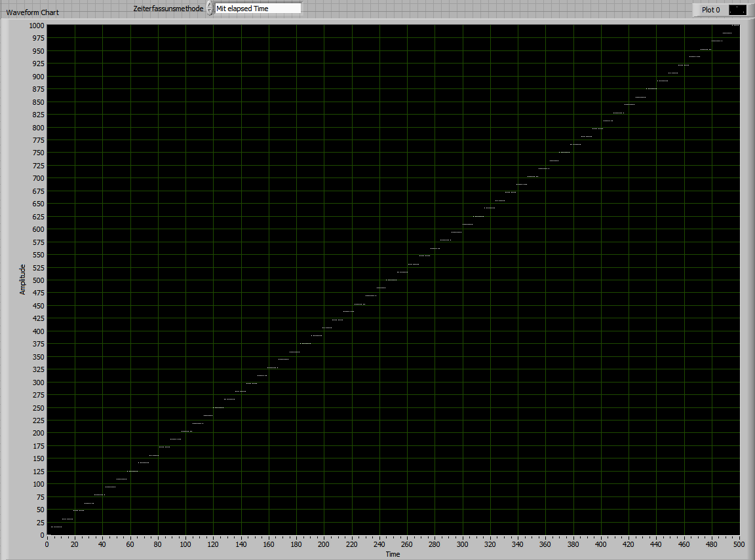Click Amplitude axis value 225

[39, 420]
